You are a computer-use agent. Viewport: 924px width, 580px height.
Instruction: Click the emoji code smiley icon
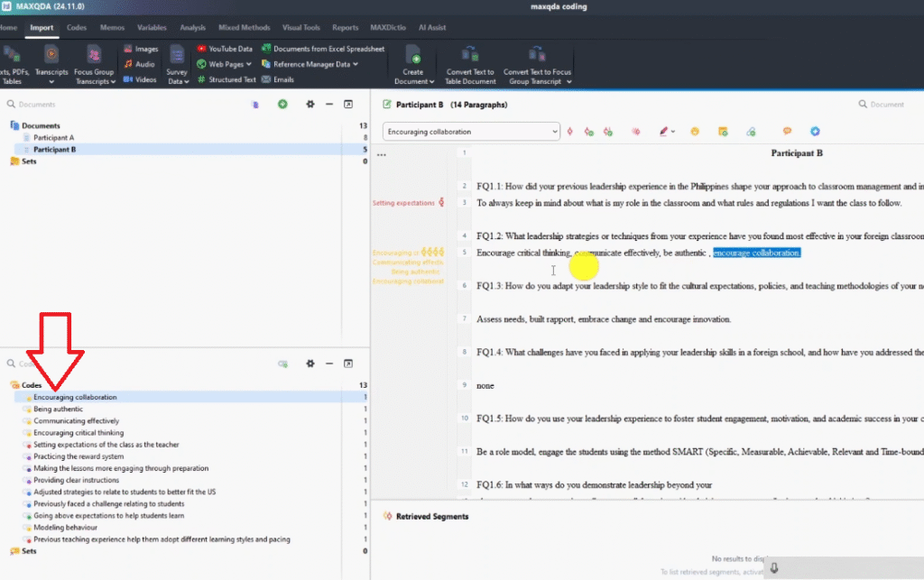(x=695, y=132)
